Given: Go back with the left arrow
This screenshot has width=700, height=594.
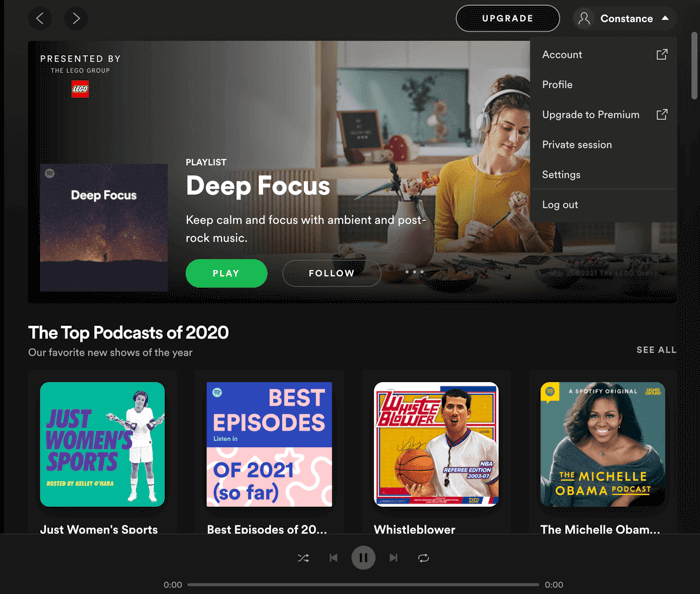Looking at the screenshot, I should pyautogui.click(x=40, y=18).
